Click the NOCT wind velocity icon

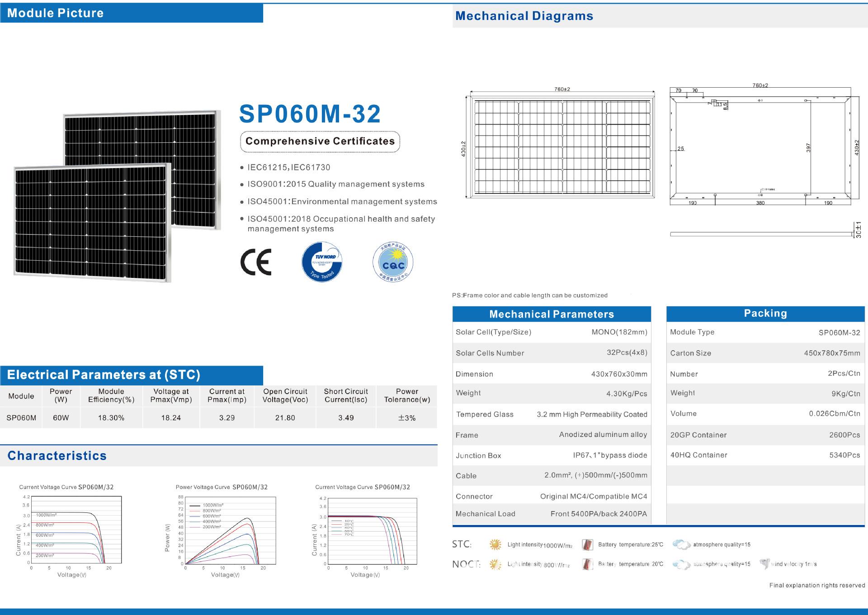coord(764,563)
